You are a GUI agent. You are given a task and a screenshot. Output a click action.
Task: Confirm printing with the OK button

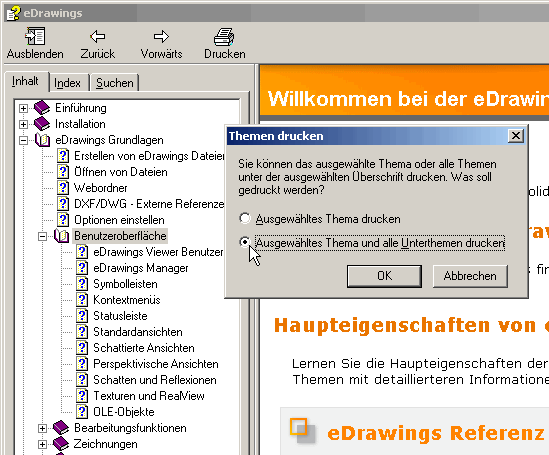[x=384, y=276]
